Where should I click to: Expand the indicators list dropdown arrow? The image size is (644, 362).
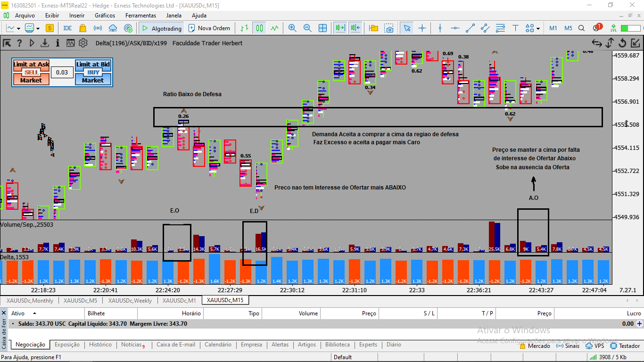pos(37,29)
